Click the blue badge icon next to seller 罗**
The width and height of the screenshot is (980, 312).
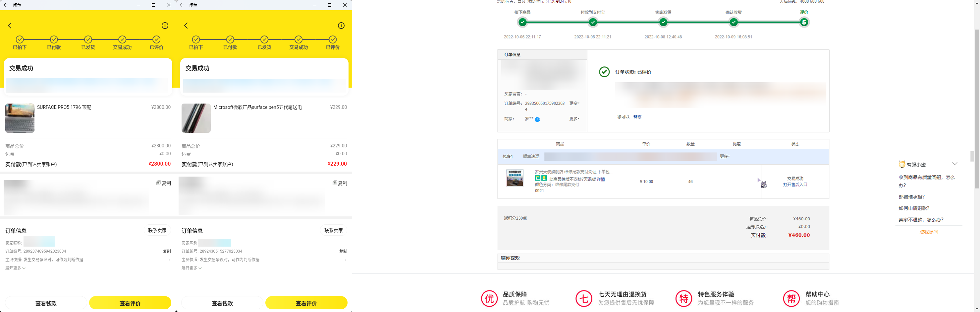pos(537,119)
